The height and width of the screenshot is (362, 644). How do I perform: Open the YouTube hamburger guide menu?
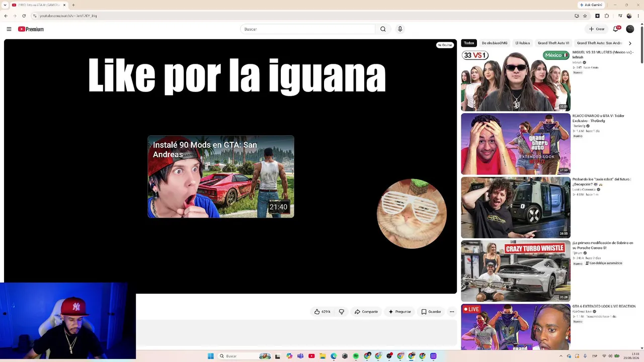[9, 29]
